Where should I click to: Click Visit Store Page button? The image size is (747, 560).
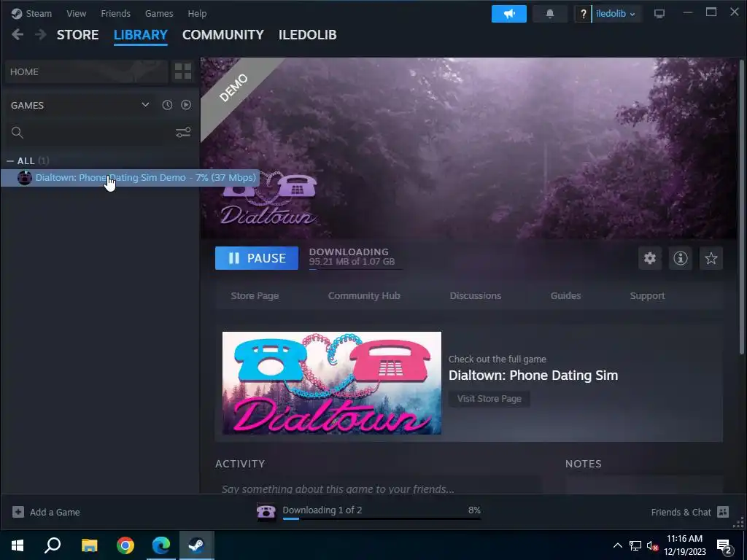[489, 399]
